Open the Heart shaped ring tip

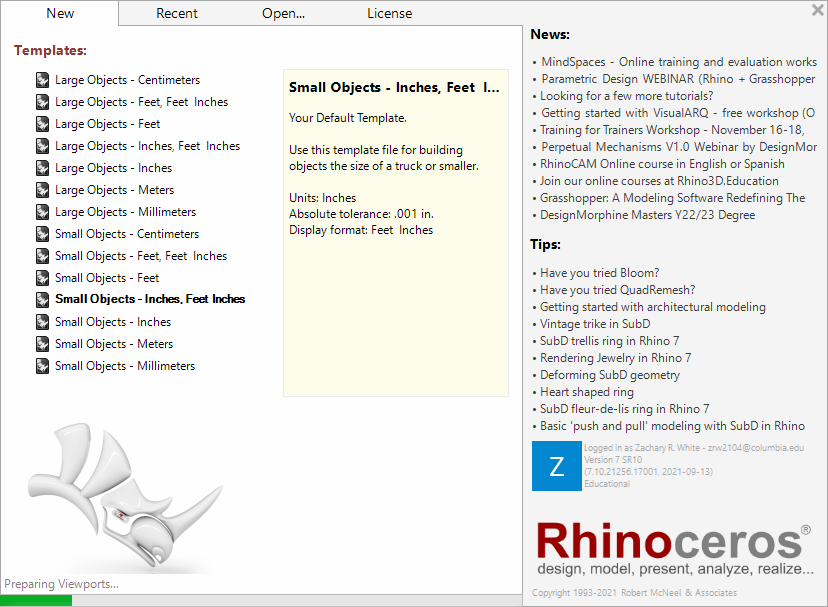point(587,391)
